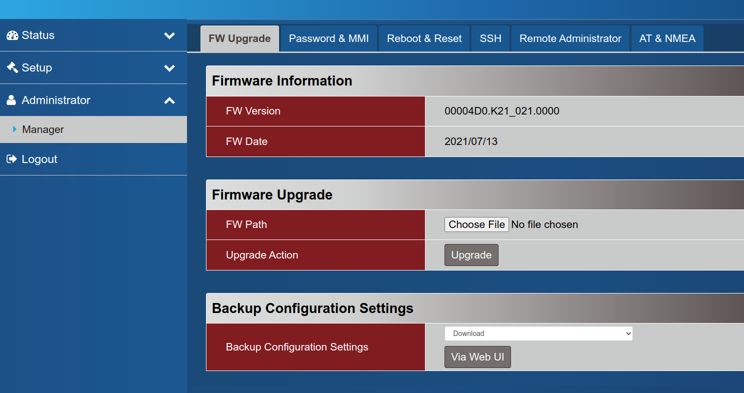Click the Status menu label
This screenshot has height=393, width=744.
(x=38, y=35)
